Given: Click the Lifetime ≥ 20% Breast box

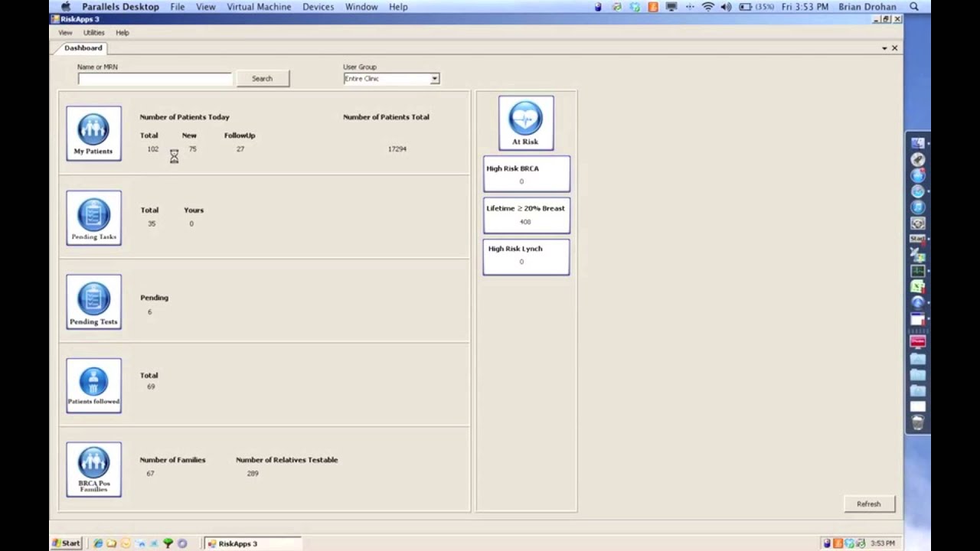Looking at the screenshot, I should pyautogui.click(x=527, y=215).
